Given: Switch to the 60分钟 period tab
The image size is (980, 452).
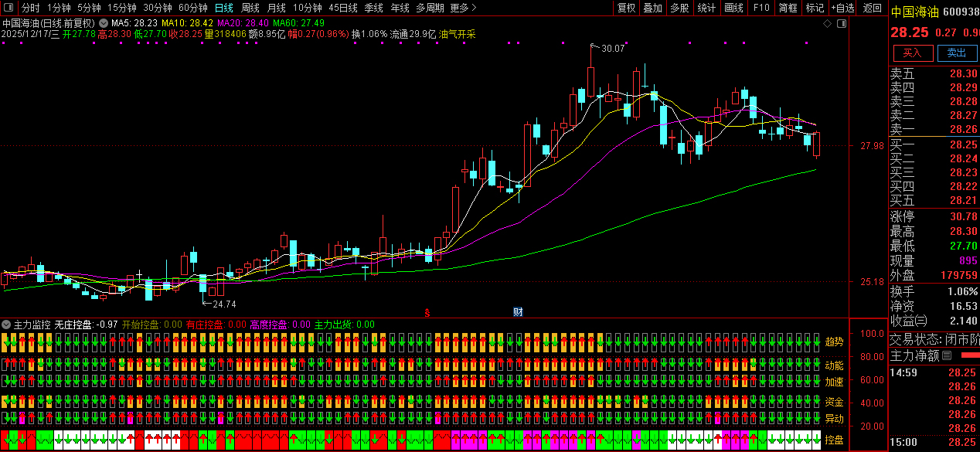Looking at the screenshot, I should click(192, 8).
